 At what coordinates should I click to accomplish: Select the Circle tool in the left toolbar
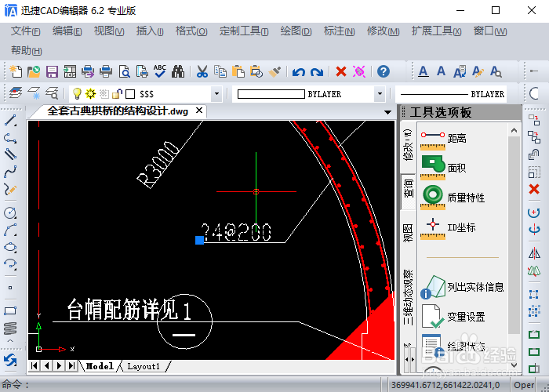click(10, 212)
